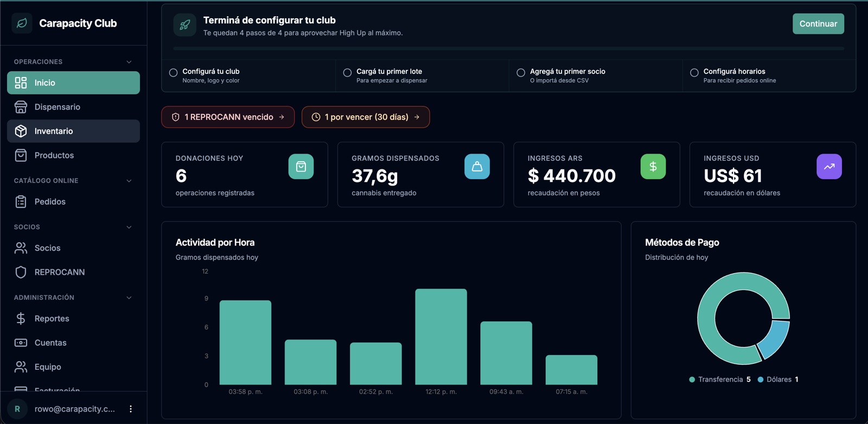Click the blue bag icon on Gramos Dispensados
868x424 pixels.
(477, 167)
